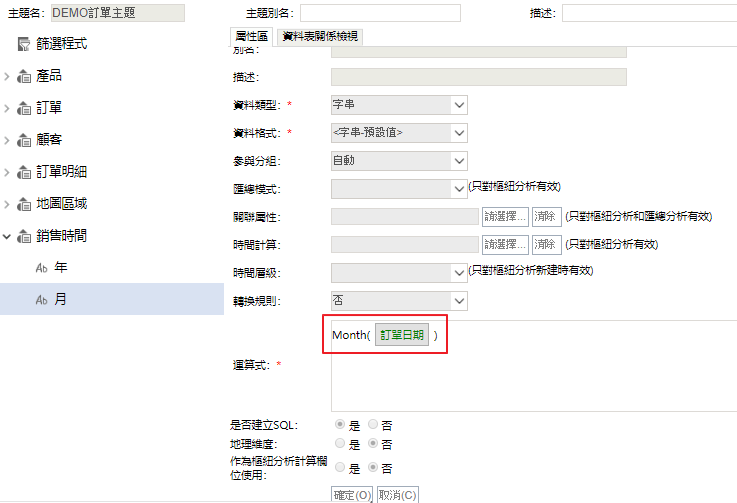The width and height of the screenshot is (737, 503).
Task: Click the 確定(O) button
Action: pos(353,495)
